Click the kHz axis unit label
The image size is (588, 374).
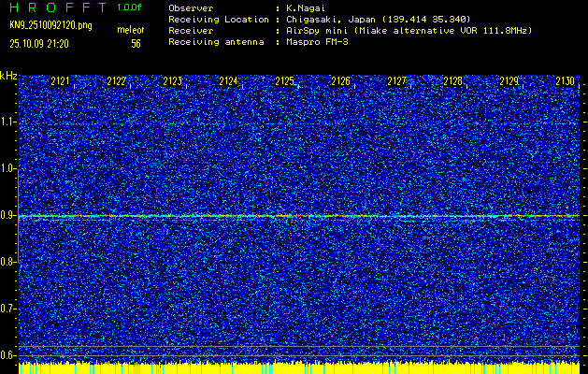[8, 76]
